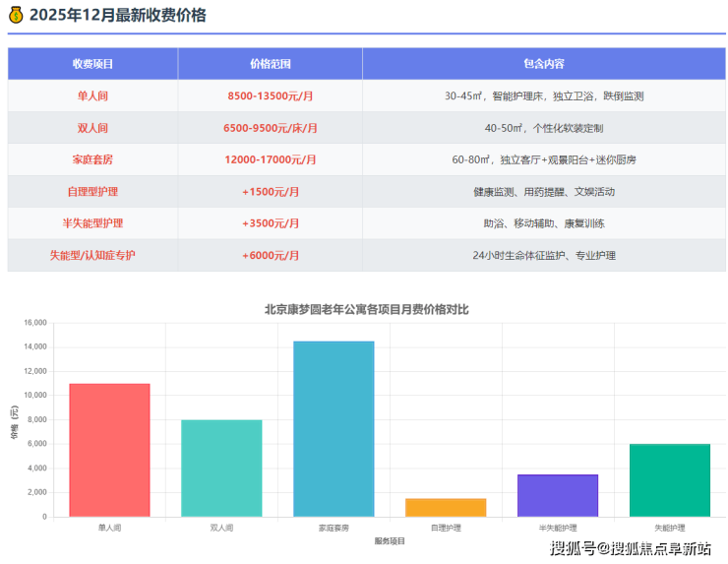Select the purple 半失能护理 chart bar
The image size is (728, 564).
pyautogui.click(x=558, y=495)
